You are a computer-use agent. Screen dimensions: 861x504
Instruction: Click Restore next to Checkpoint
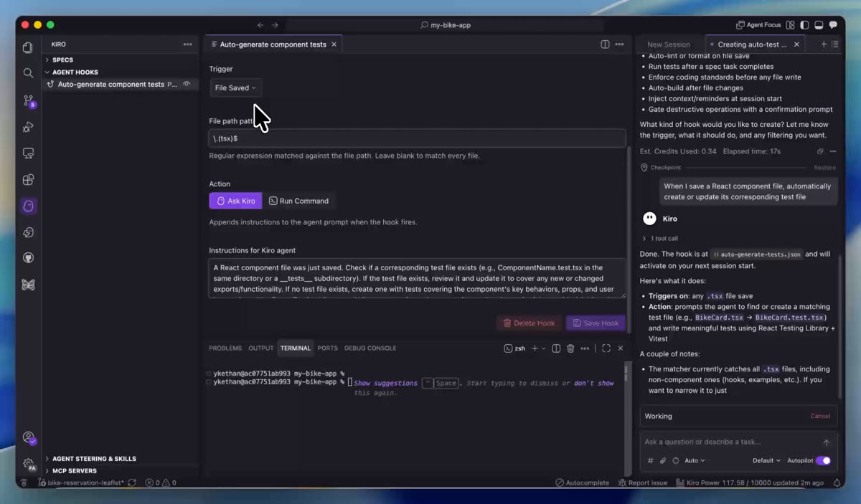pos(824,168)
